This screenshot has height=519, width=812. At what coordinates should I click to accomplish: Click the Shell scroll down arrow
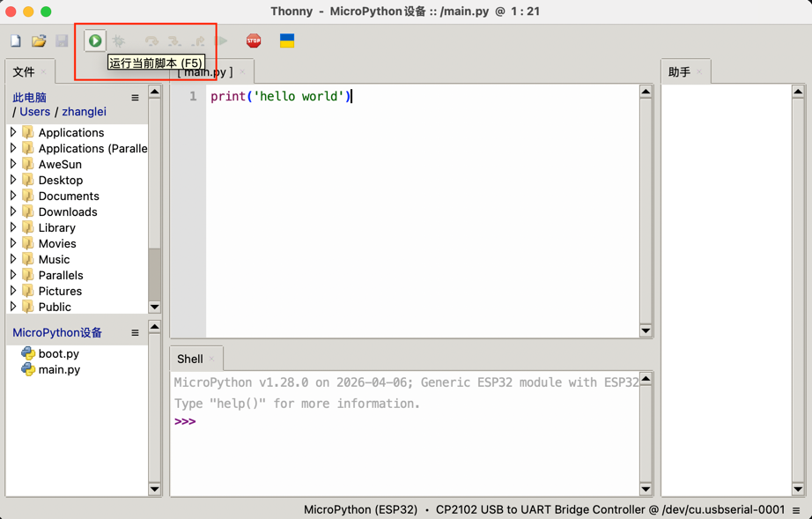[646, 488]
